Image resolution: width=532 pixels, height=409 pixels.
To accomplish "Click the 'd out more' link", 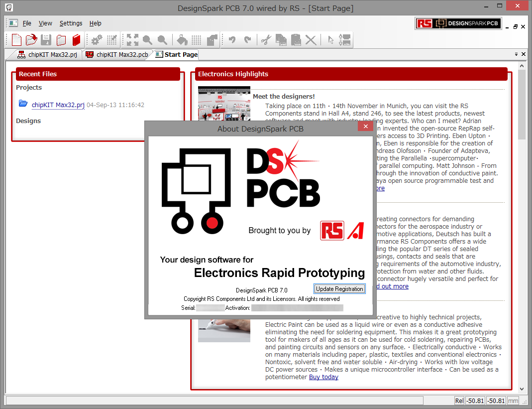I will [x=392, y=286].
